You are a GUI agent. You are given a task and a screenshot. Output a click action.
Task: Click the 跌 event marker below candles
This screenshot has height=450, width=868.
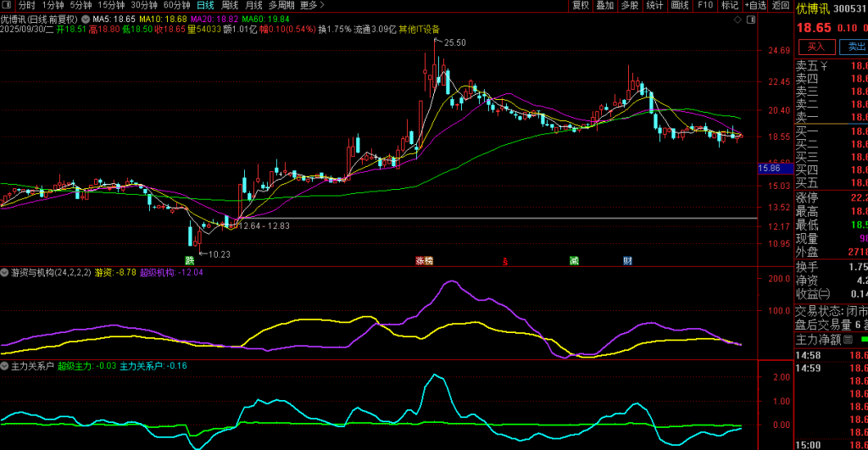(190, 260)
